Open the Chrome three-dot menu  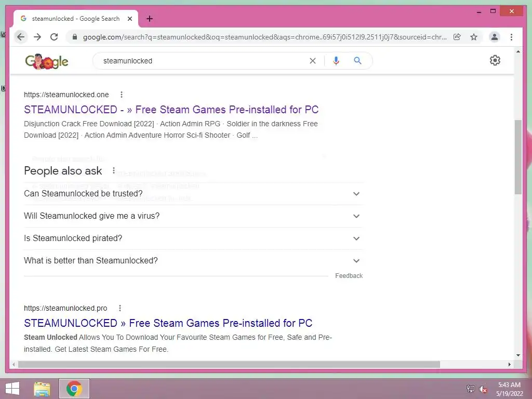(511, 37)
